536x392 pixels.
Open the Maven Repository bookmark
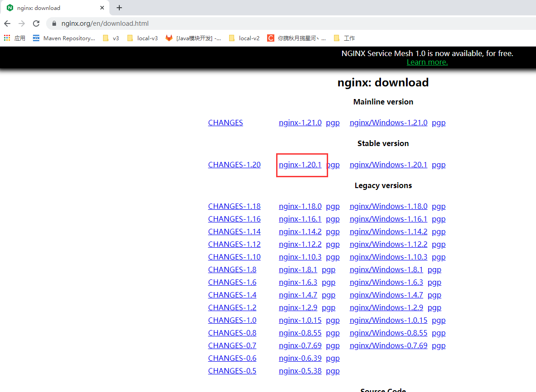point(64,38)
